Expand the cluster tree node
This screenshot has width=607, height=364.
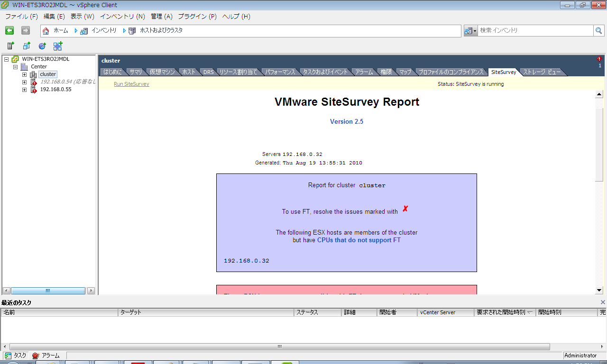pos(24,74)
